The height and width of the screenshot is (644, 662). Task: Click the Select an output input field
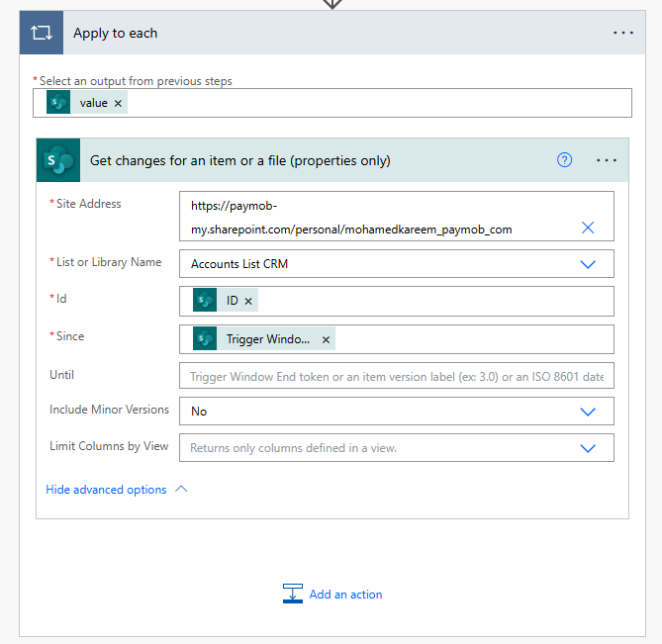click(x=332, y=103)
